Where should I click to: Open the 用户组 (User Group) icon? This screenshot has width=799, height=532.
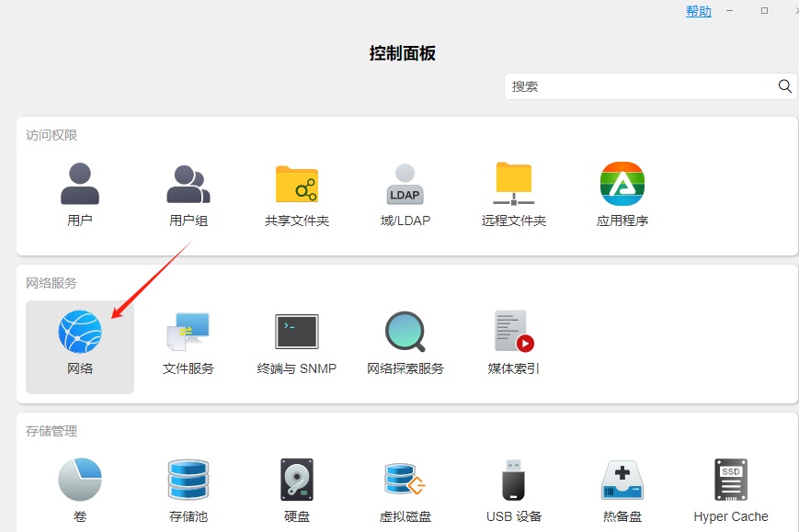[188, 194]
